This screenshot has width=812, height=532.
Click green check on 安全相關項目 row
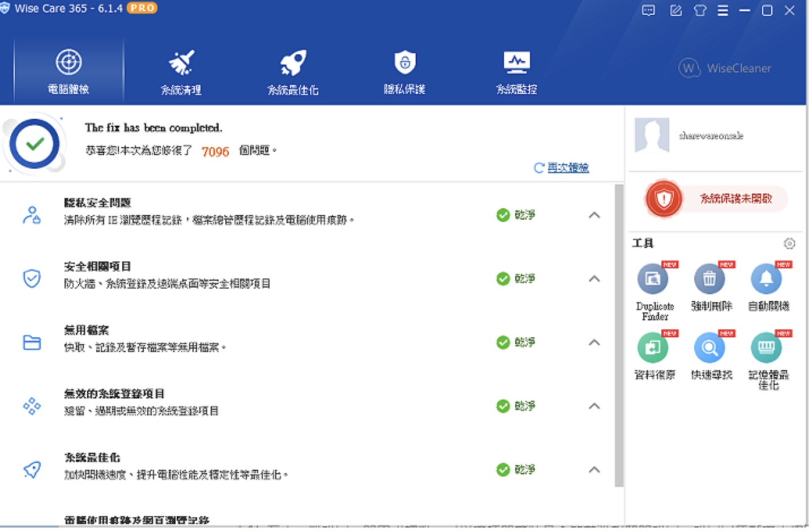pos(503,278)
